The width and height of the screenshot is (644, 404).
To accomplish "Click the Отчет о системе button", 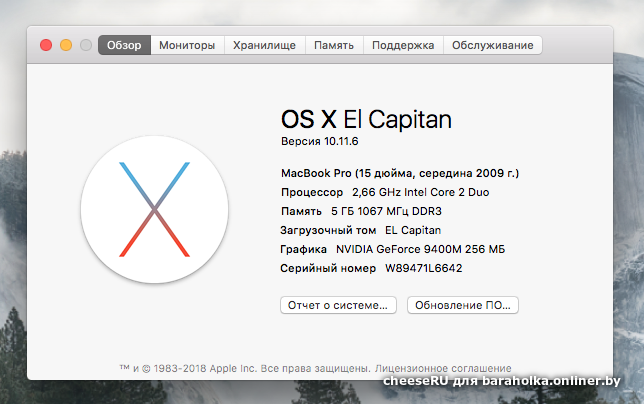I will [338, 305].
